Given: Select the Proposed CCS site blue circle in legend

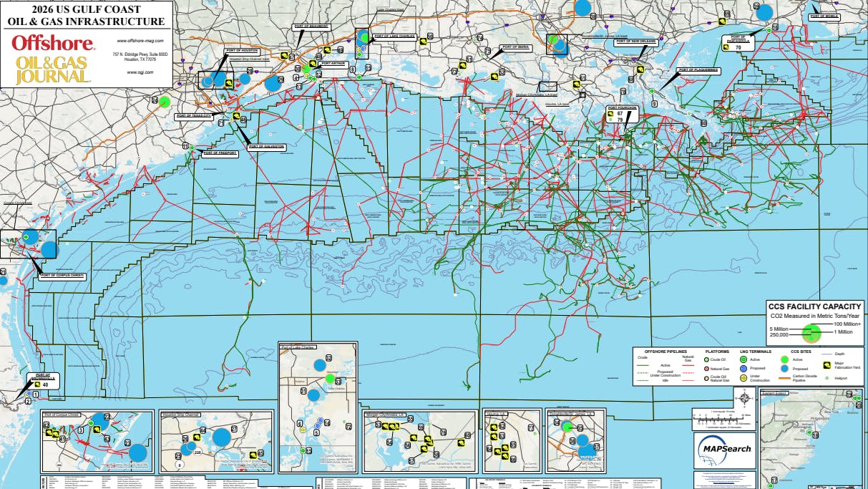Looking at the screenshot, I should click(x=784, y=368).
